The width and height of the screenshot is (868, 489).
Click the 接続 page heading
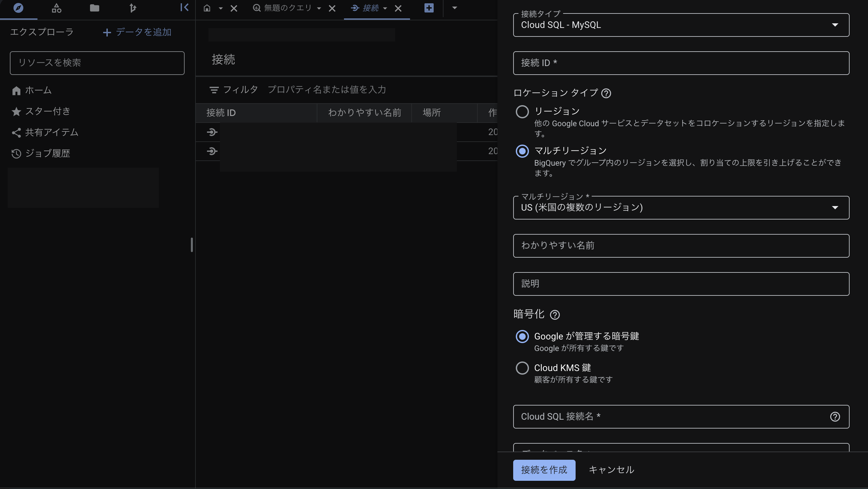pos(223,60)
